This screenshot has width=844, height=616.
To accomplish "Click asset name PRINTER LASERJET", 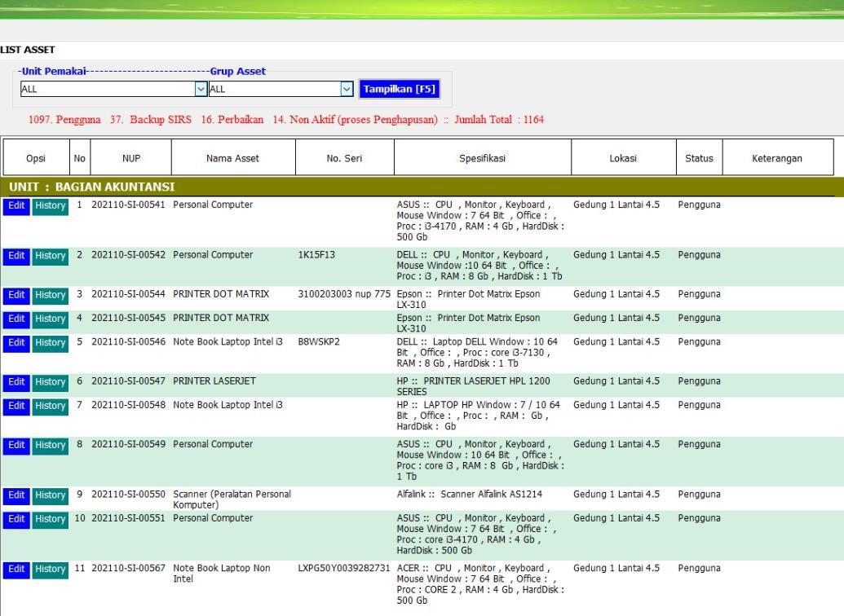I will 214,381.
